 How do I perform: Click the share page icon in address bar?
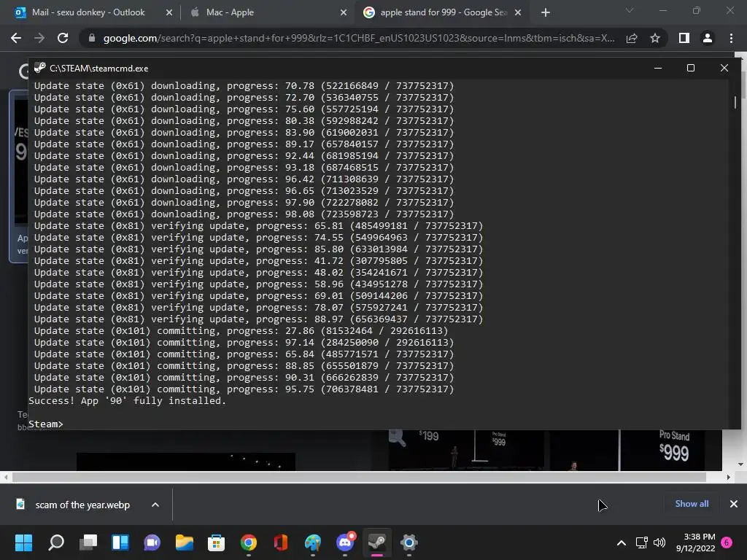pos(632,38)
